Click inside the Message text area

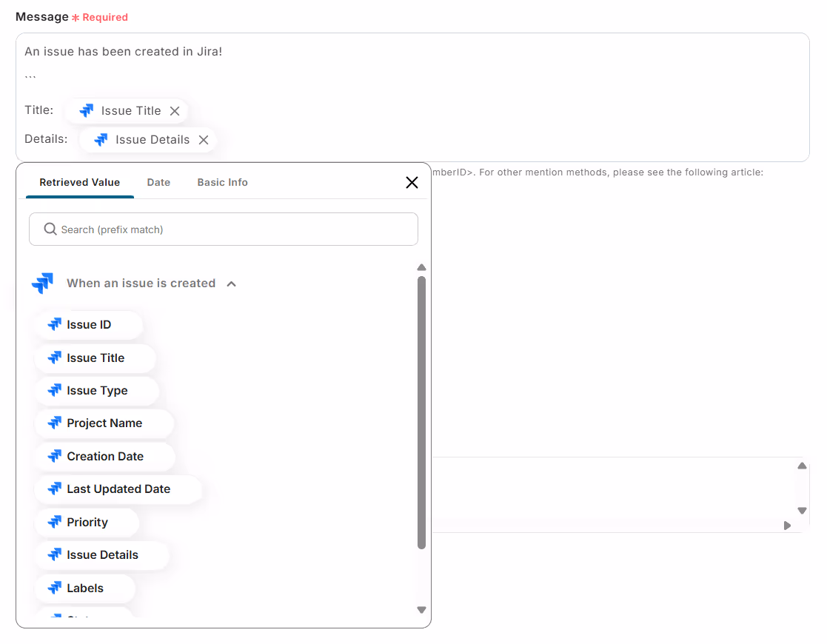coord(412,98)
